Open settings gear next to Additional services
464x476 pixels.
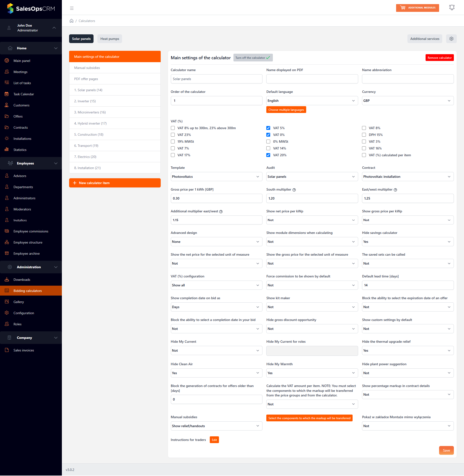451,39
